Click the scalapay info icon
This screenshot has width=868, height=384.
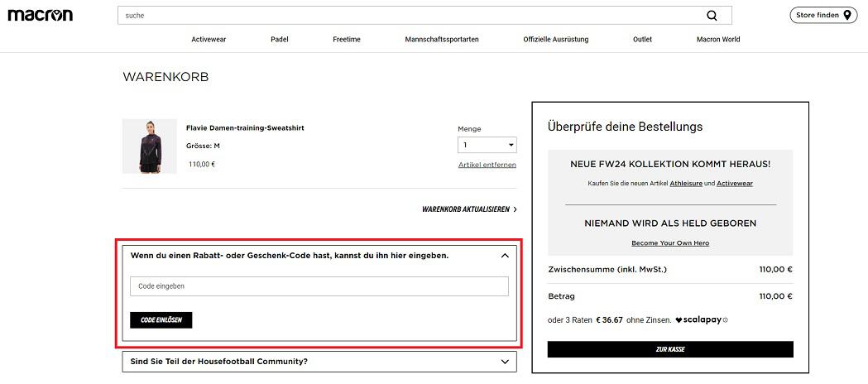point(726,319)
